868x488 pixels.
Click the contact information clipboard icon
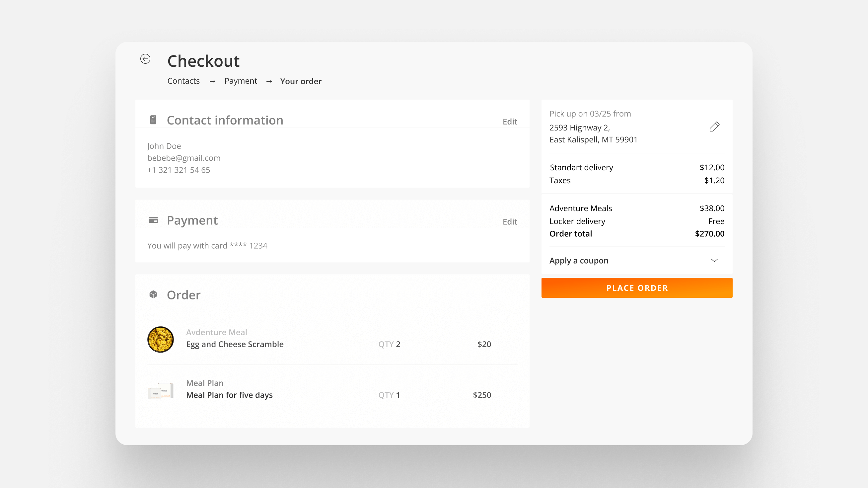[153, 120]
